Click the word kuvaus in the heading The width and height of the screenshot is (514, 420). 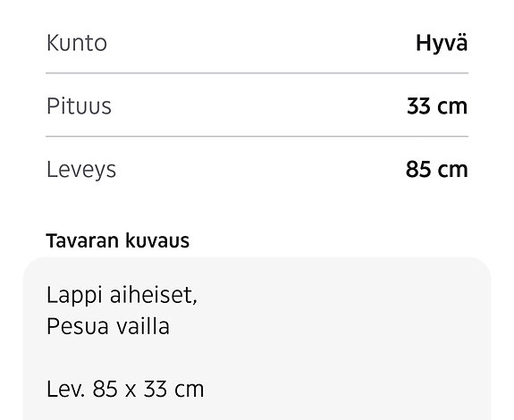click(157, 241)
